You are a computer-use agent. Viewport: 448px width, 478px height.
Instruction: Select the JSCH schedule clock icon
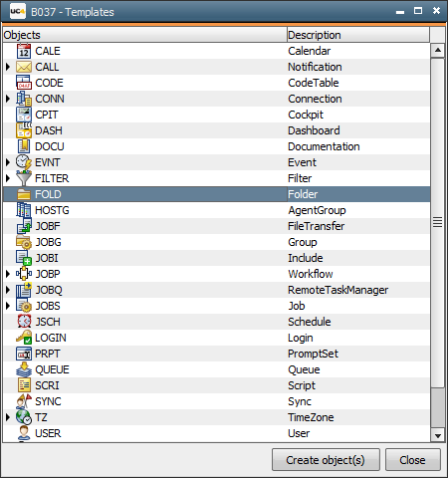[x=24, y=322]
